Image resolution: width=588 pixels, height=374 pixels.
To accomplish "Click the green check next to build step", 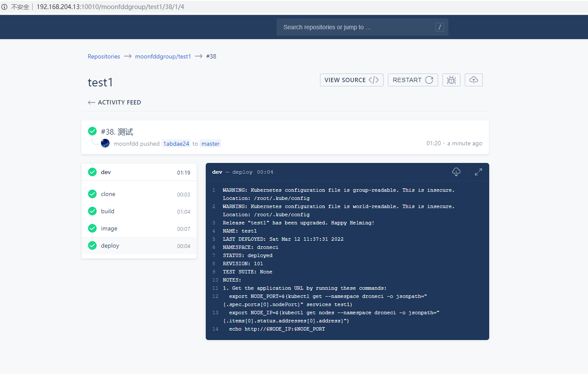I will tap(92, 211).
